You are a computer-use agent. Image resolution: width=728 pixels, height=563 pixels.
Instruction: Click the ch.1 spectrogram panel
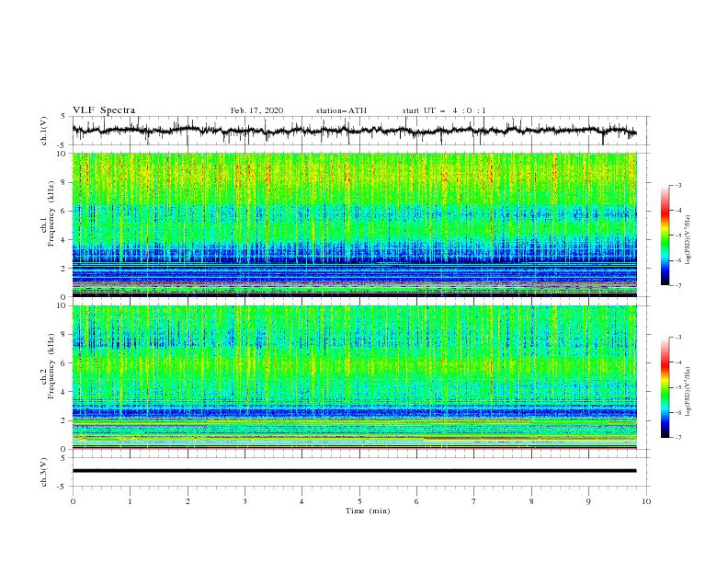coord(354,224)
